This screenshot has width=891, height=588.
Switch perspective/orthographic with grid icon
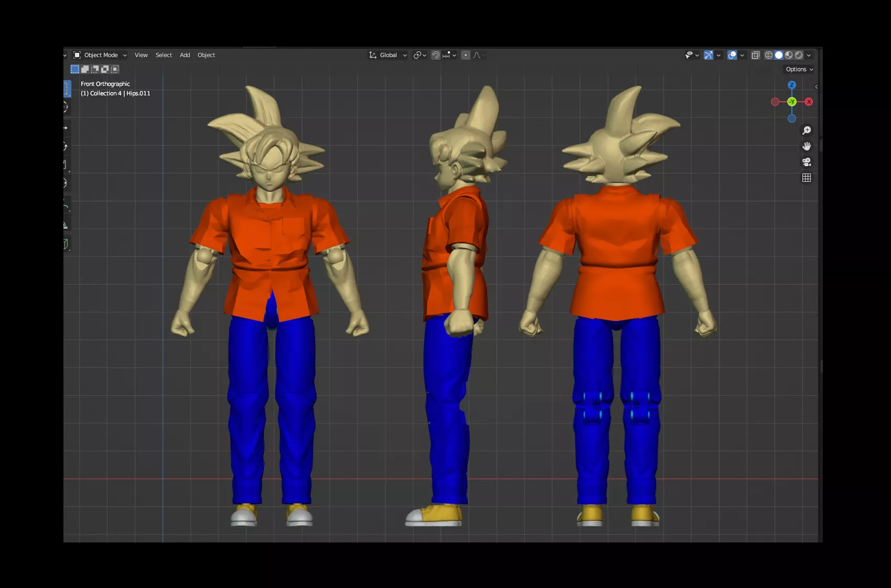807,178
